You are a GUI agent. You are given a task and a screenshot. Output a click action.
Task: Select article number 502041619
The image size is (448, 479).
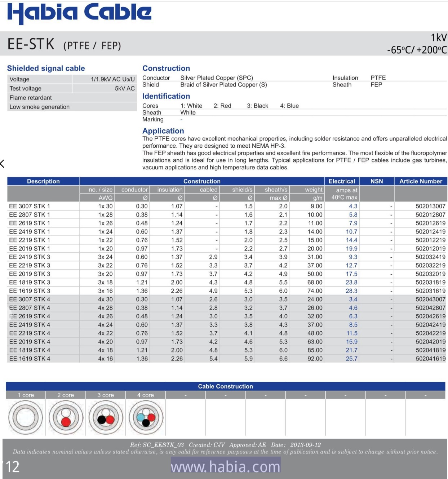point(430,359)
